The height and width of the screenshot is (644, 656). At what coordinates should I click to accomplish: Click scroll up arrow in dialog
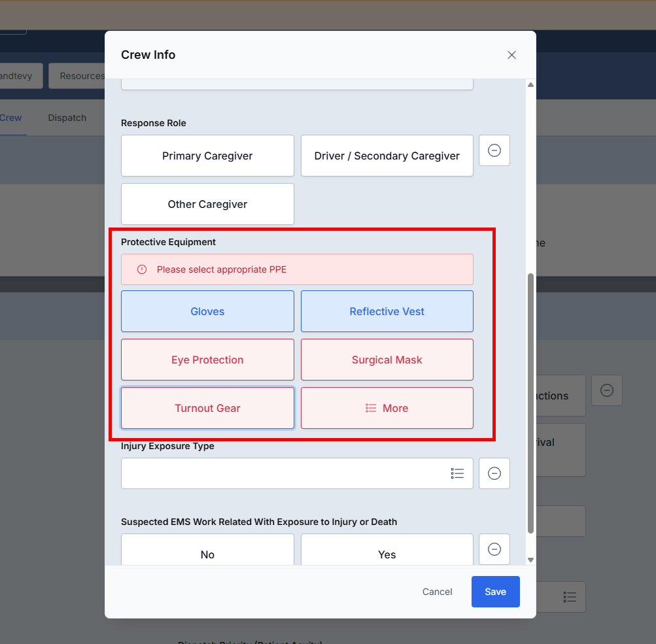[x=530, y=85]
